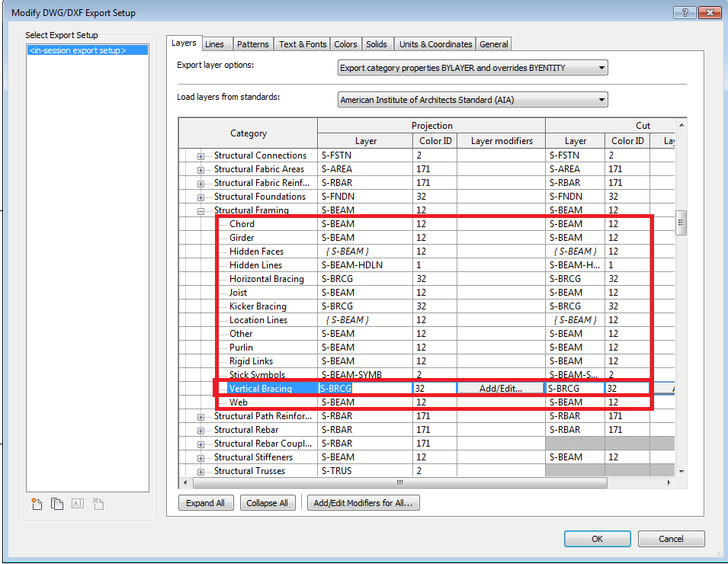
Task: Cancel the export setup dialog
Action: point(671,539)
